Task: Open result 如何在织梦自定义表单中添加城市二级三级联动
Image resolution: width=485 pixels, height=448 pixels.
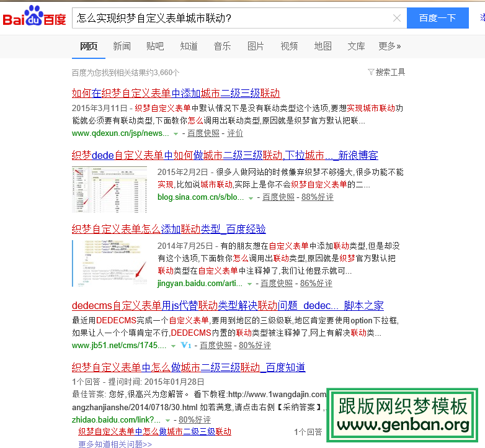Action: click(176, 93)
